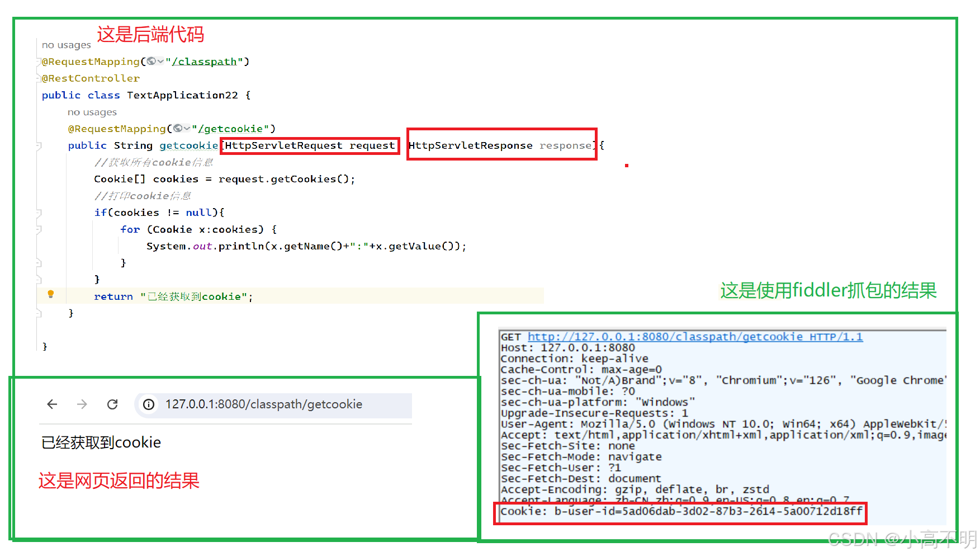Click the Accept-Encoding header line
This screenshot has width=980, height=556.
[x=635, y=489]
